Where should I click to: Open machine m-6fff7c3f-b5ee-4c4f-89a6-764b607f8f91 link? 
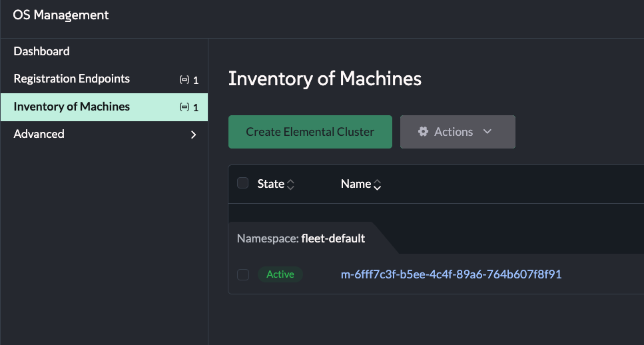click(x=451, y=274)
